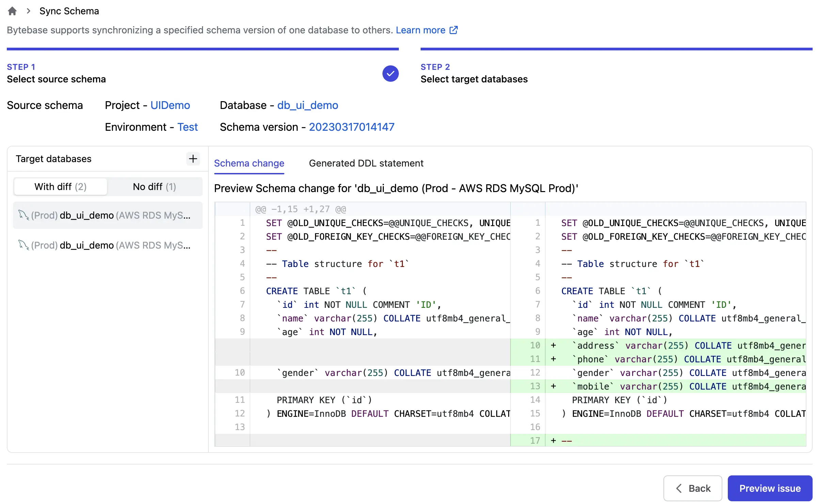
Task: Click the MySQL dolphin icon on first database entry
Action: pyautogui.click(x=23, y=215)
